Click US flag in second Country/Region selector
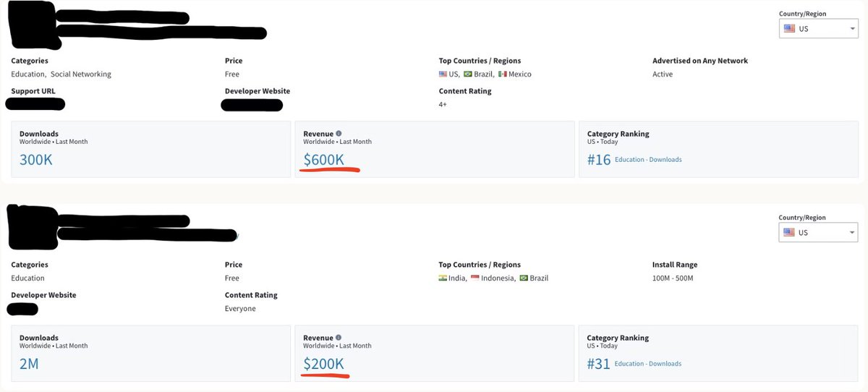 (790, 232)
